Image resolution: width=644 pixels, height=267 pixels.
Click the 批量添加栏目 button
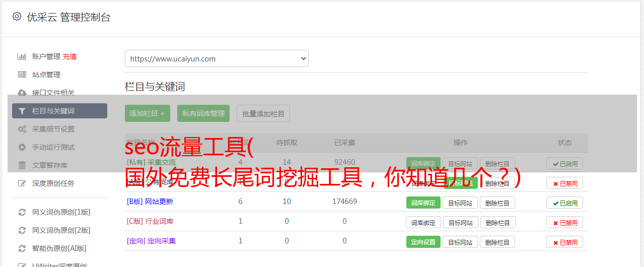tap(263, 113)
